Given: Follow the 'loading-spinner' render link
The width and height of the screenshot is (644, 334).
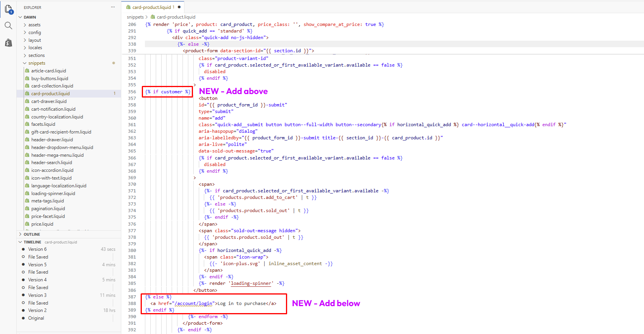Looking at the screenshot, I should coord(251,283).
